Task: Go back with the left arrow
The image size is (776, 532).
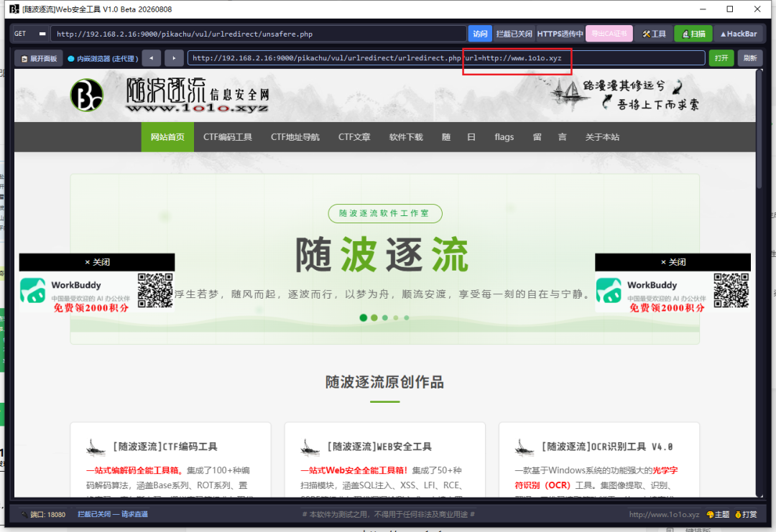Action: (x=151, y=58)
